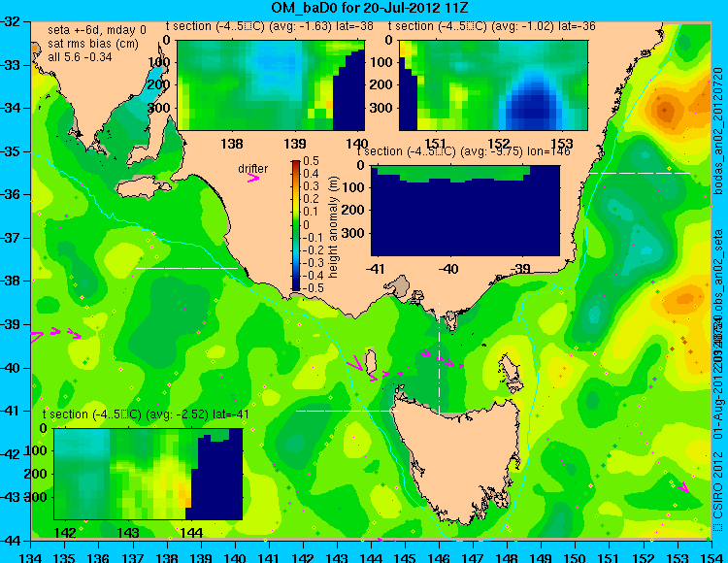
Task: Click the 't section ... lat=-41' inset title
Action: [146, 414]
